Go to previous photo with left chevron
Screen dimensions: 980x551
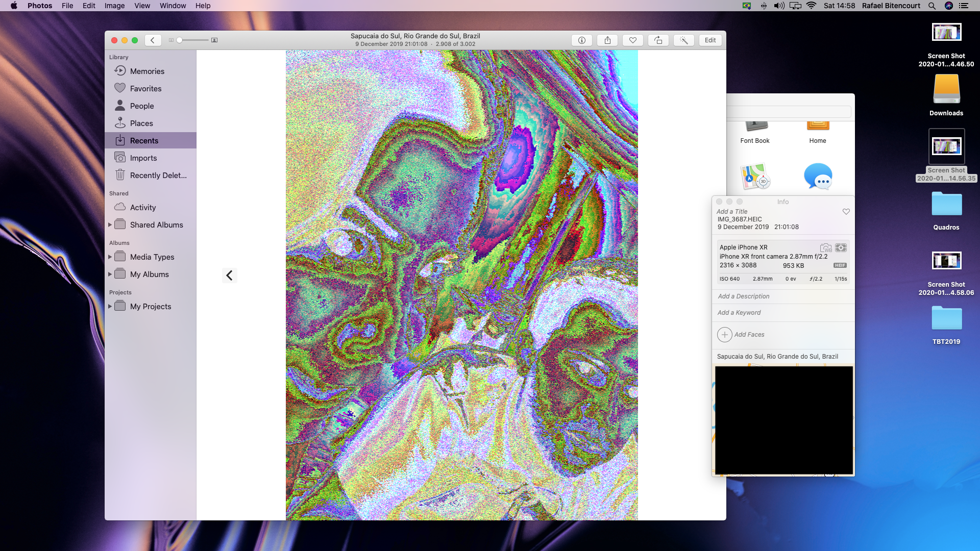(x=229, y=275)
